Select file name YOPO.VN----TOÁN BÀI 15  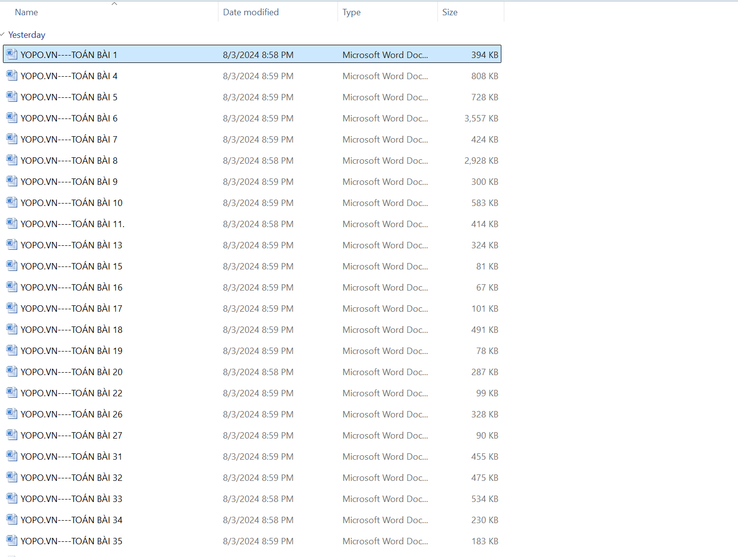[71, 266]
